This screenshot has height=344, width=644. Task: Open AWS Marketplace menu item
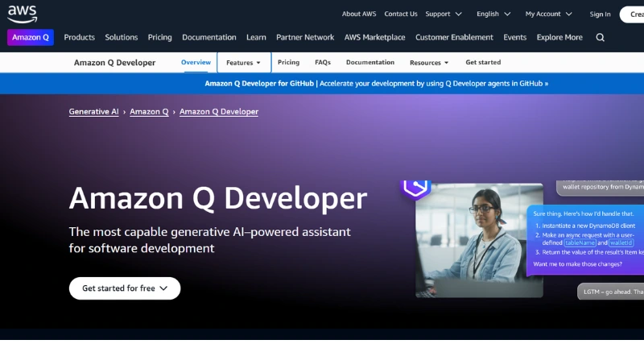(374, 37)
